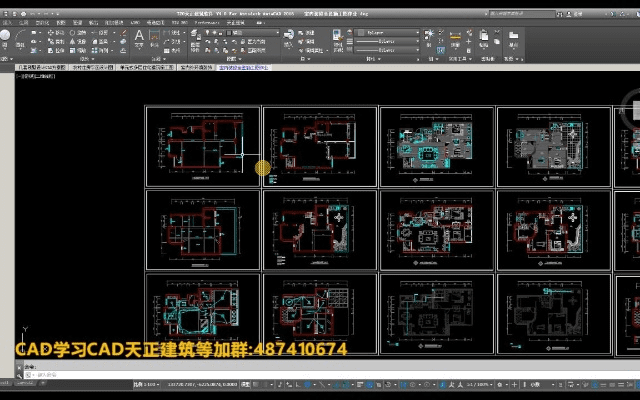640x400 pixels.
Task: Select the Line drawing tool in ribbon
Action: [x=5, y=38]
